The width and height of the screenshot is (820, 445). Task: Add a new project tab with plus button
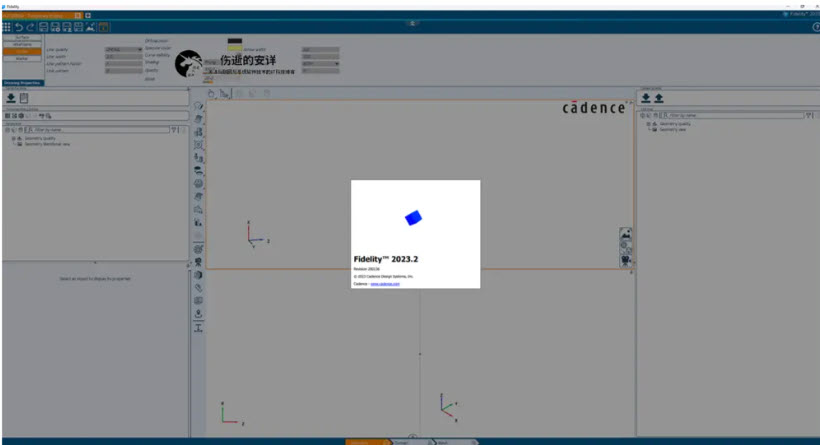point(88,15)
